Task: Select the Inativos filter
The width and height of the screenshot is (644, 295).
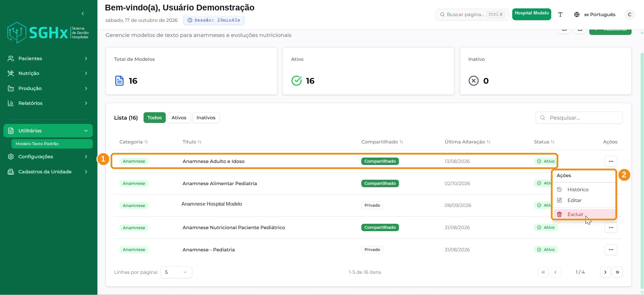Action: pyautogui.click(x=206, y=118)
